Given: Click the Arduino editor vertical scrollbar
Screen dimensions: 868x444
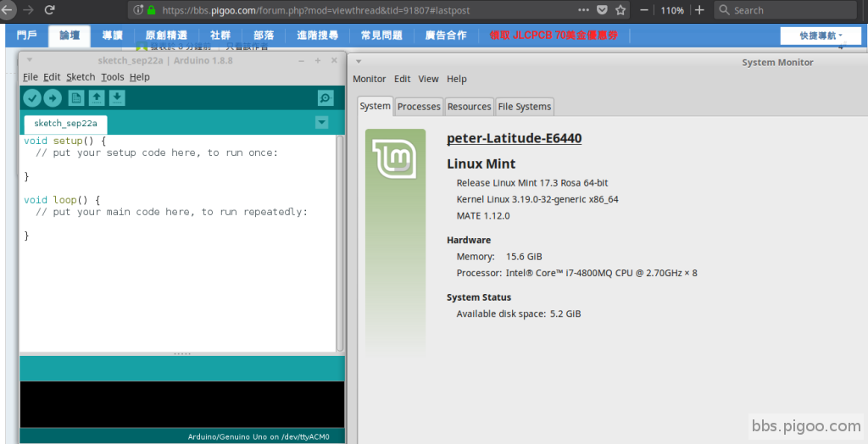Looking at the screenshot, I should click(340, 242).
